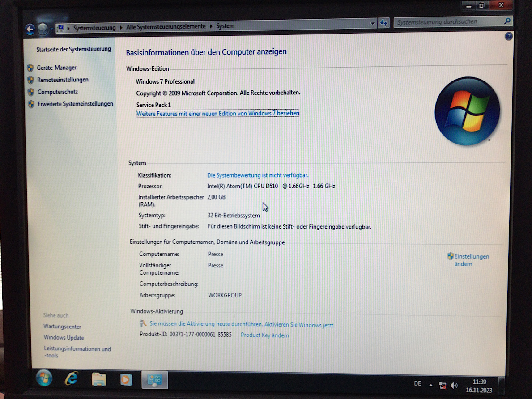Open Windows Media Player from taskbar
The width and height of the screenshot is (532, 399).
(x=126, y=380)
